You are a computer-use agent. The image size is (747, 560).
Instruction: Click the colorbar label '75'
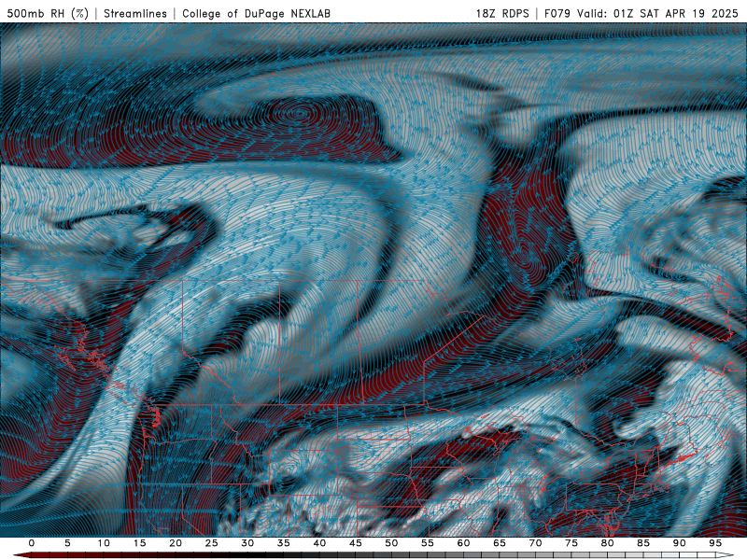[571, 543]
